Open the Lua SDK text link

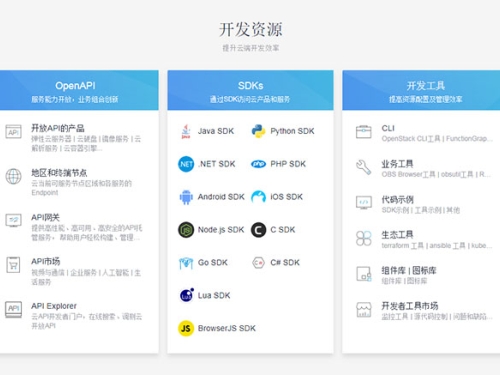pos(214,295)
